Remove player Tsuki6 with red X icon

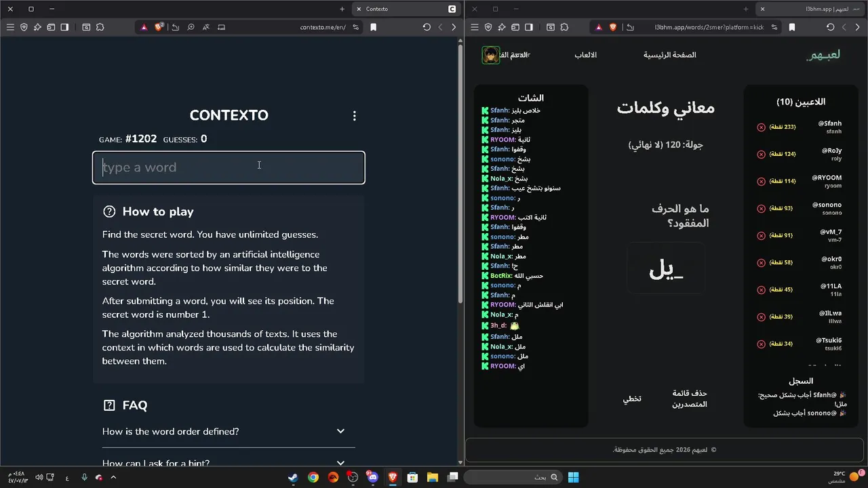tap(761, 344)
